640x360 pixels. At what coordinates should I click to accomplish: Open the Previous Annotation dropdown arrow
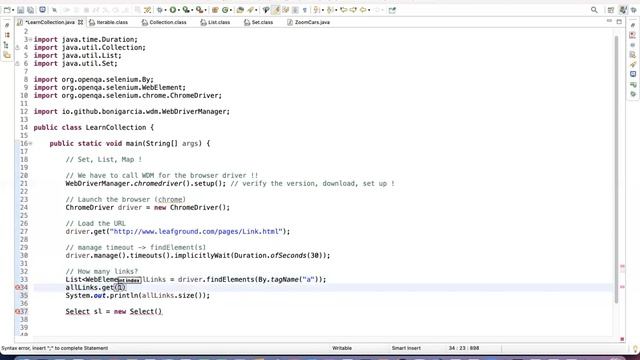336,10
